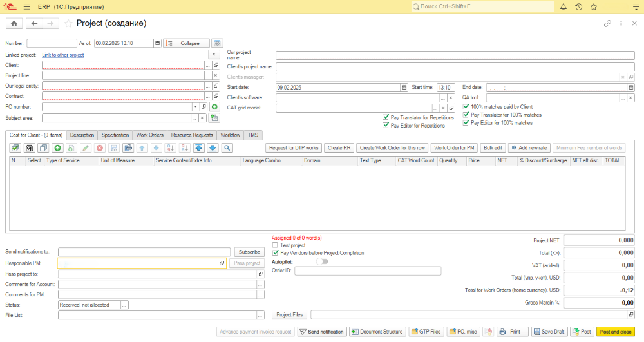Open the main hamburger menu
Viewport: 644px width, 342px height.
coord(26,6)
